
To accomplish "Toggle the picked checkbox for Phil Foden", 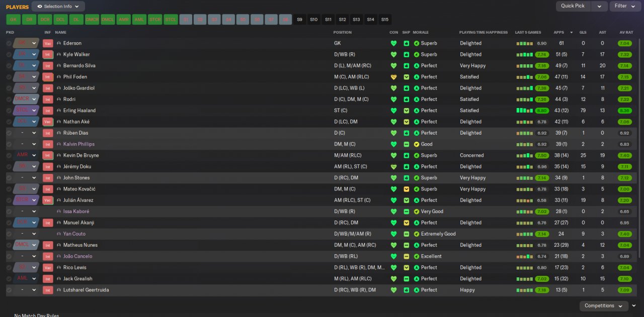I will [9, 77].
